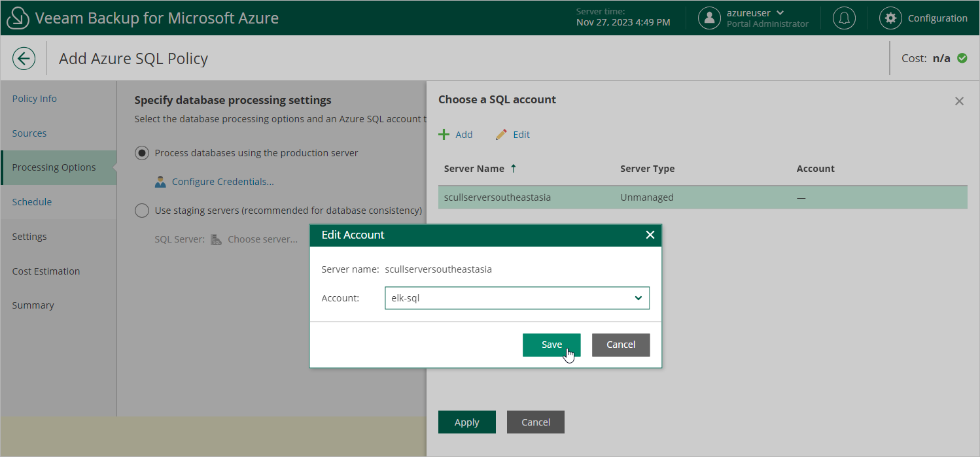Image resolution: width=980 pixels, height=457 pixels.
Task: Click the Choose server link
Action: [262, 239]
